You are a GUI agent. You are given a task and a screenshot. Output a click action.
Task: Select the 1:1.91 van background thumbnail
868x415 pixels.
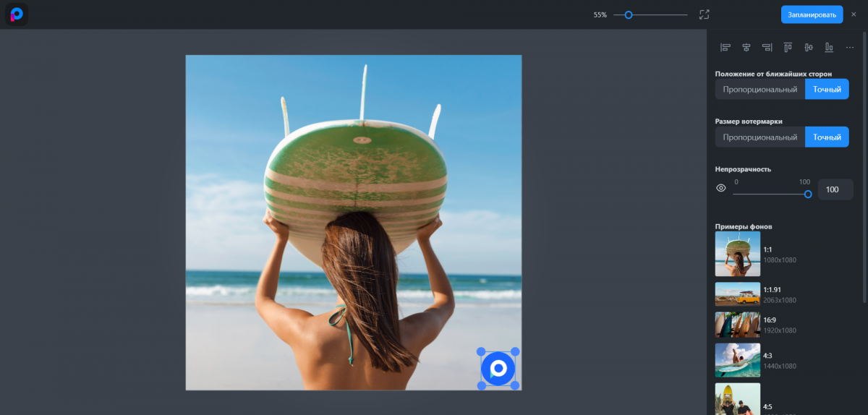[738, 294]
